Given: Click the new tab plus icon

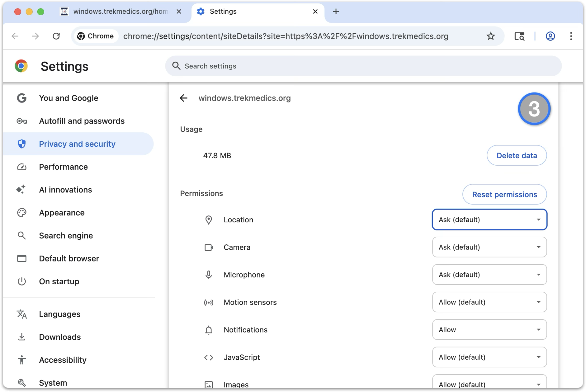Looking at the screenshot, I should coord(336,12).
